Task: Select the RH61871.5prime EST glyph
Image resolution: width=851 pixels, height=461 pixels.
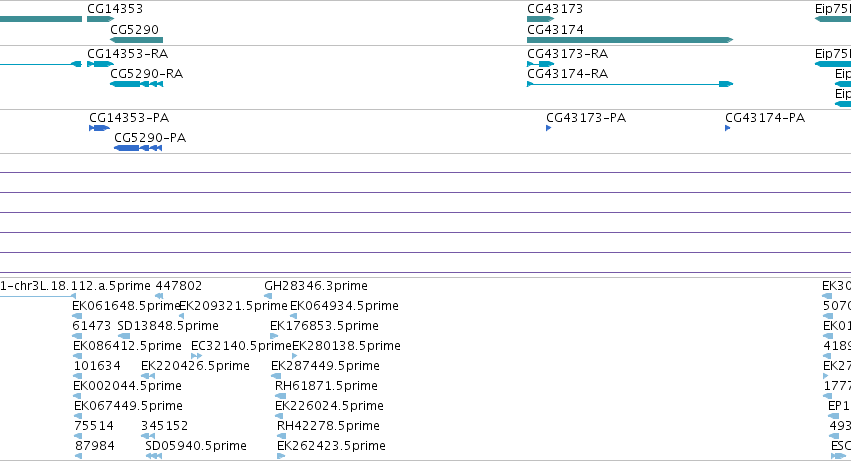Action: tap(281, 396)
